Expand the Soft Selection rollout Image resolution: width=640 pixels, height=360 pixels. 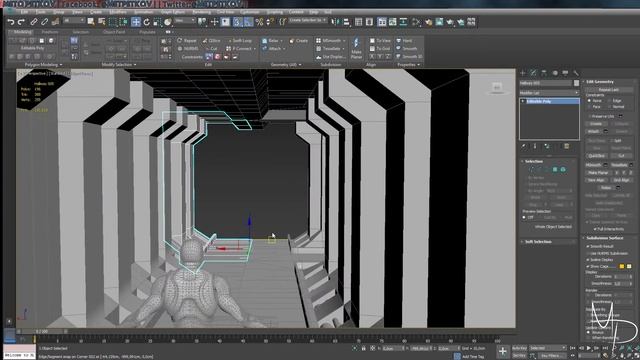[538, 242]
